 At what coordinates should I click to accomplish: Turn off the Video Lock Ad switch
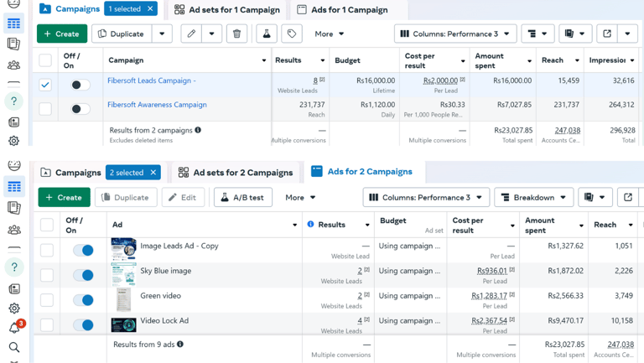click(x=83, y=325)
